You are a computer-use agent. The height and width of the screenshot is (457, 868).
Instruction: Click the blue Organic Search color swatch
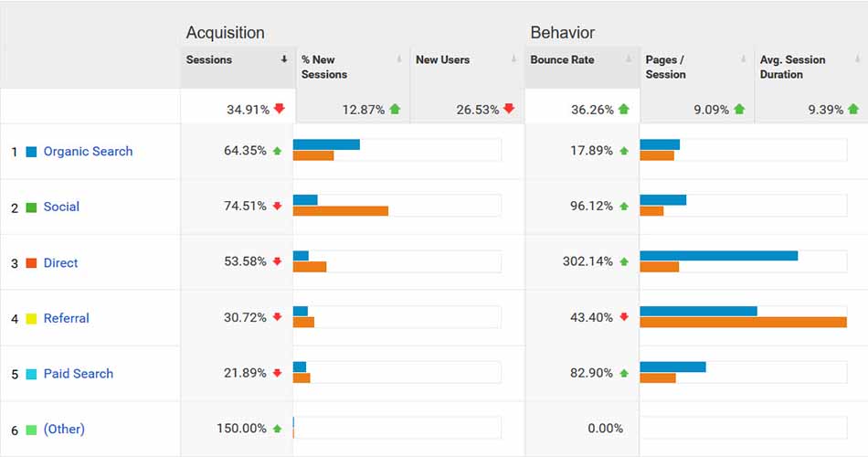[x=31, y=152]
